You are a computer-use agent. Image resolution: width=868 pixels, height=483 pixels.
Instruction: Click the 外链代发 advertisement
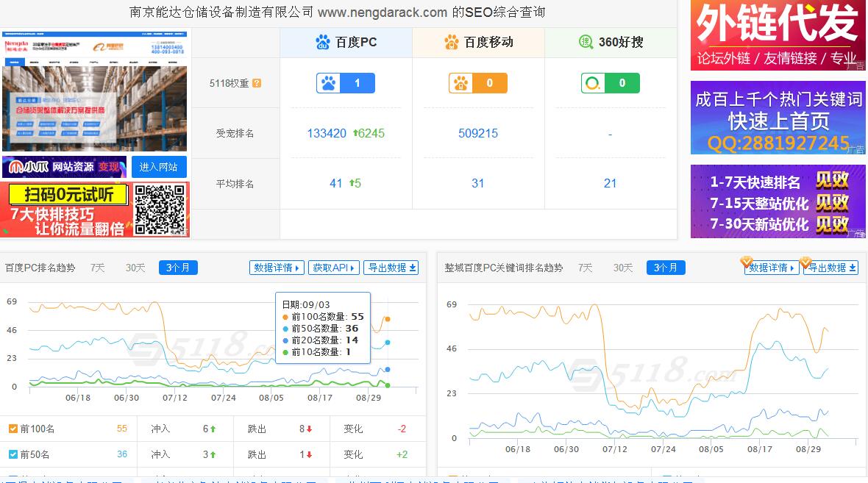pyautogui.click(x=778, y=35)
